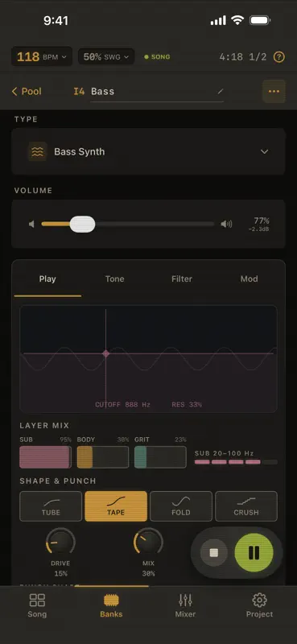Tap the Bass Synth wave icon

37,151
